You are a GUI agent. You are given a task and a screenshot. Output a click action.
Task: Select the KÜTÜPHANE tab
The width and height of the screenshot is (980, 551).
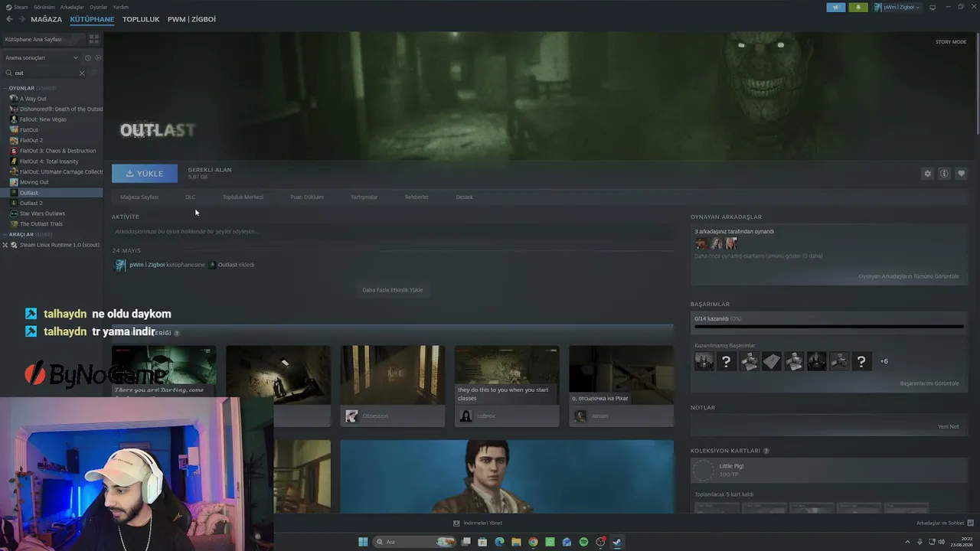(92, 19)
